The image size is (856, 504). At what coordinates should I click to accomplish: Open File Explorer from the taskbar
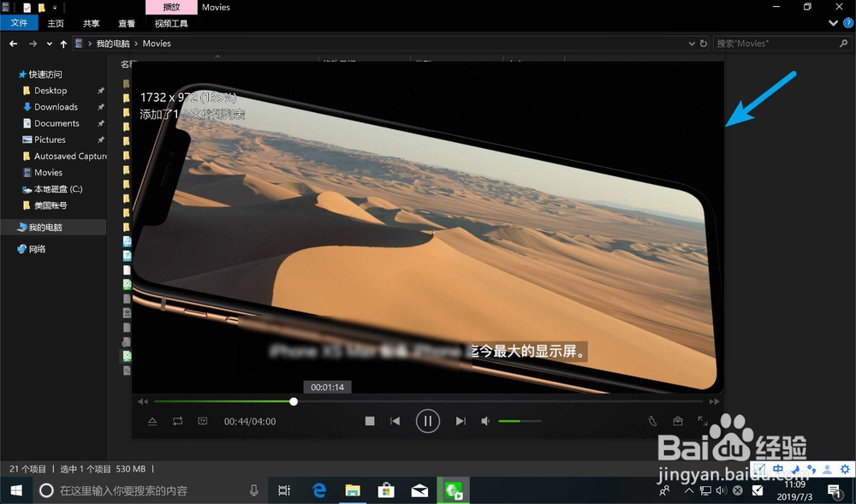point(353,490)
